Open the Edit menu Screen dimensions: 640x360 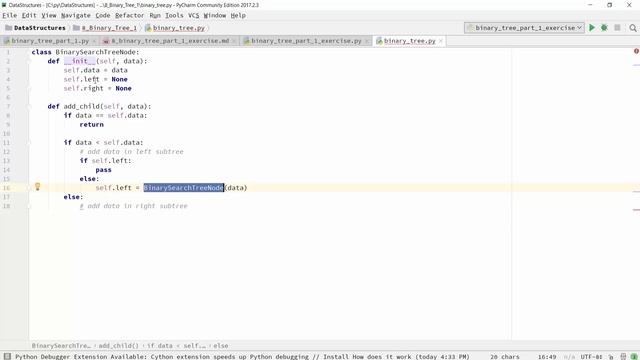pyautogui.click(x=29, y=16)
